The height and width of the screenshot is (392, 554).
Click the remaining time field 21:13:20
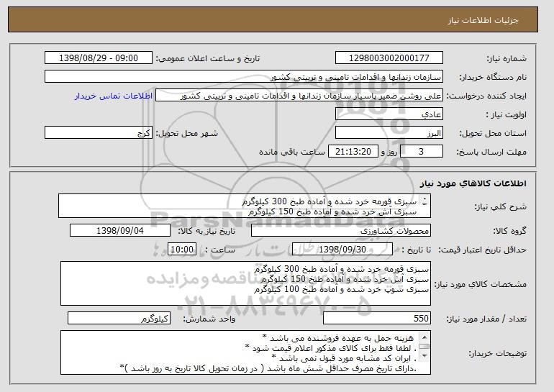(x=353, y=152)
